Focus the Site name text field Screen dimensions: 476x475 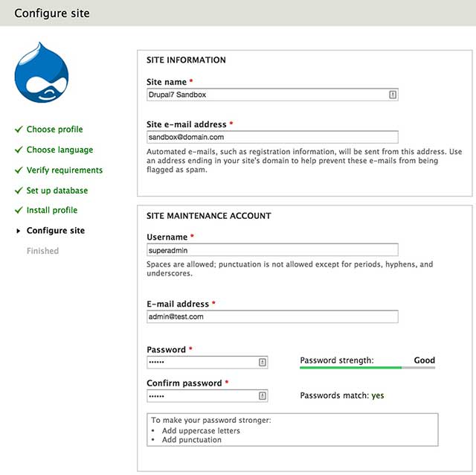tap(266, 95)
